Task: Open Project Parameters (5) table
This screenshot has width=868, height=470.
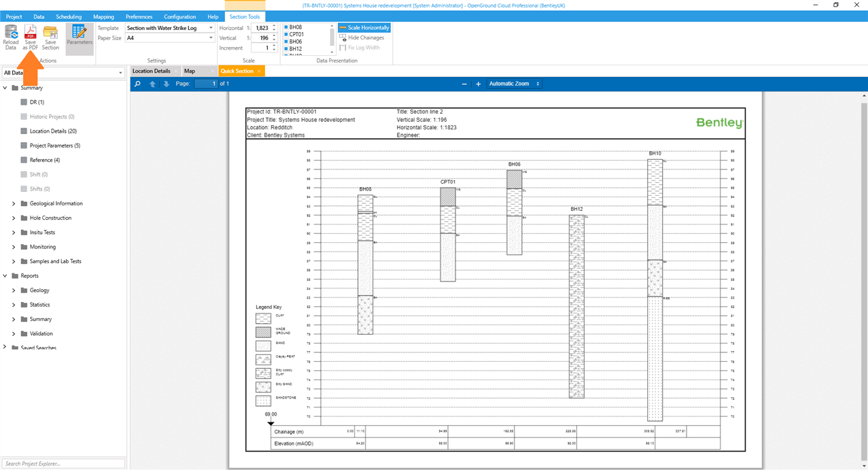Action: [55, 146]
